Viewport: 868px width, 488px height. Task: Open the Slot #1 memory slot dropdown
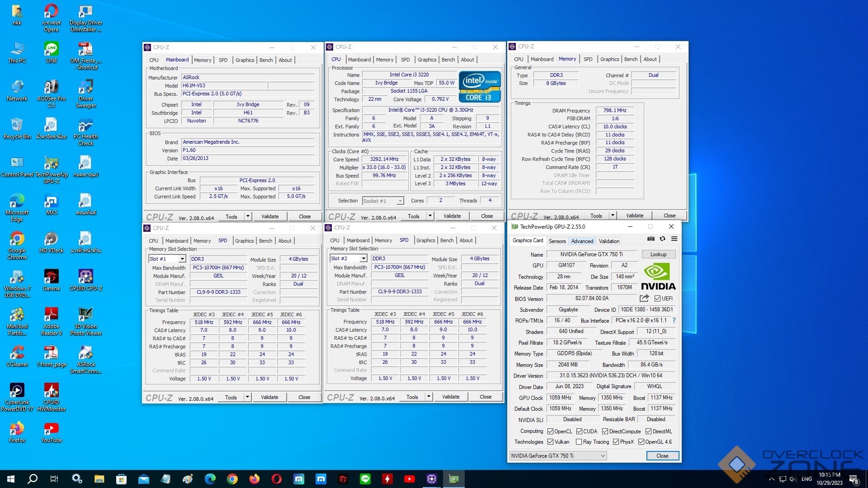point(182,259)
